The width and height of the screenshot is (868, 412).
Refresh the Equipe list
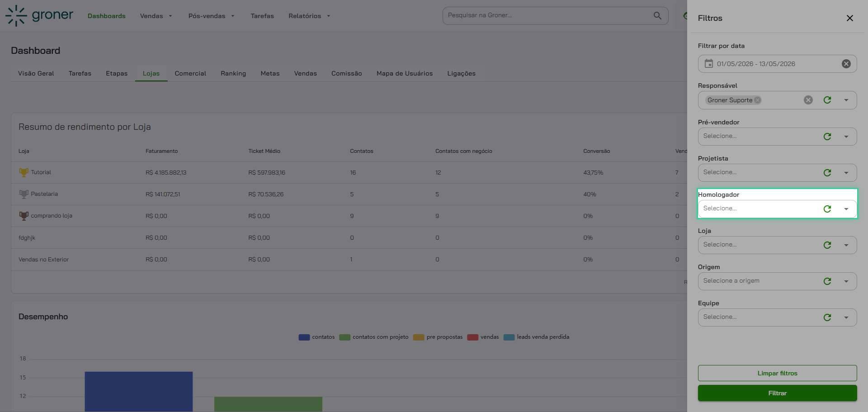point(827,317)
